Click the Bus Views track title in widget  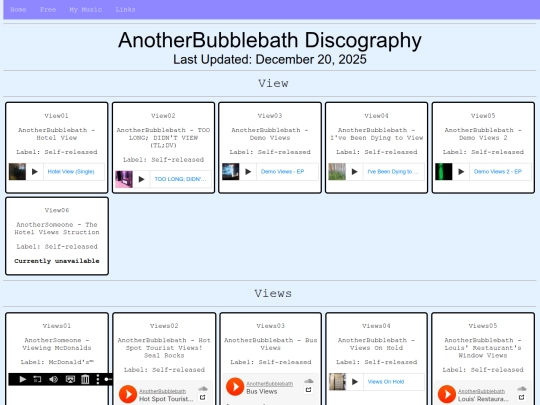pyautogui.click(x=262, y=392)
